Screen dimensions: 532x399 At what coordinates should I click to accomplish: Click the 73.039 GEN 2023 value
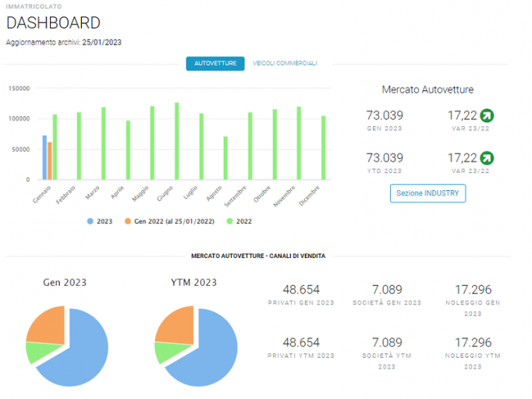(x=385, y=115)
